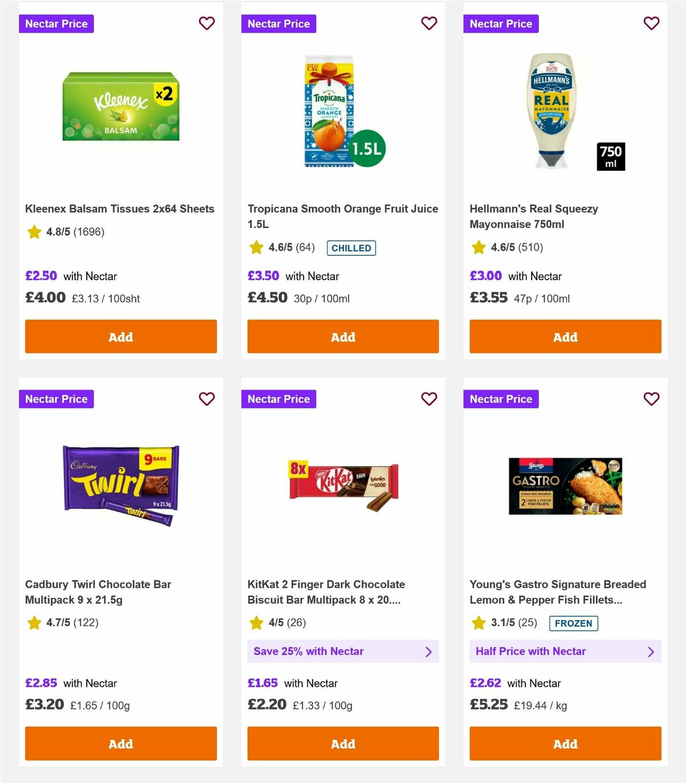Image resolution: width=686 pixels, height=784 pixels.
Task: Favourite the Kleenex Balsam Tissues product
Action: click(206, 23)
